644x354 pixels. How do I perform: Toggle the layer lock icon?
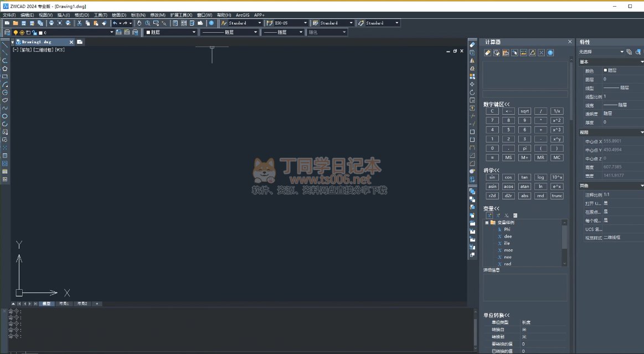34,33
